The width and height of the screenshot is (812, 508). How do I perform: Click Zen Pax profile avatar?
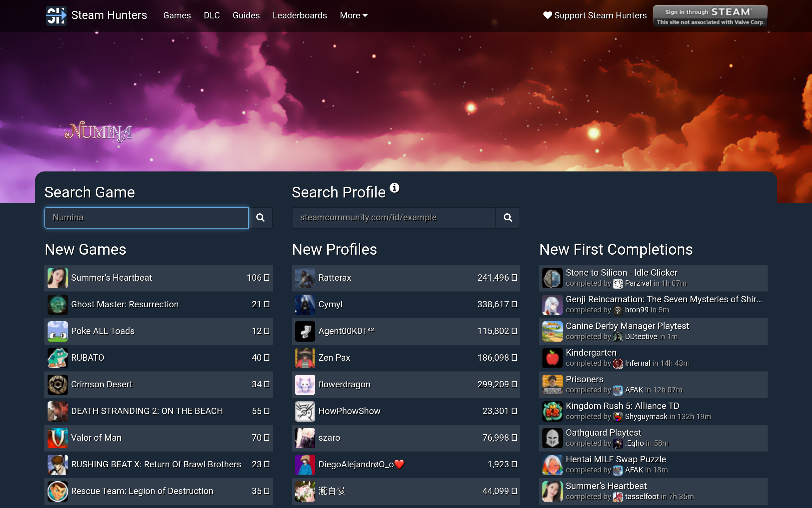click(x=305, y=358)
